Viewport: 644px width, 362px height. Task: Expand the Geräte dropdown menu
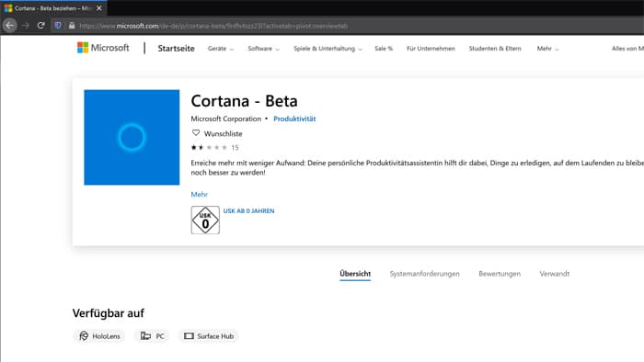pos(221,49)
